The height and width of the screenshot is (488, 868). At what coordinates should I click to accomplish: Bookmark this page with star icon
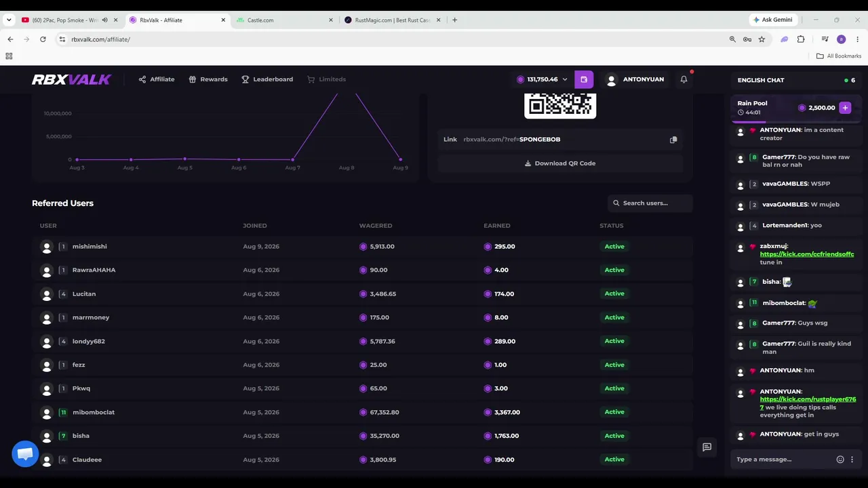pyautogui.click(x=762, y=39)
